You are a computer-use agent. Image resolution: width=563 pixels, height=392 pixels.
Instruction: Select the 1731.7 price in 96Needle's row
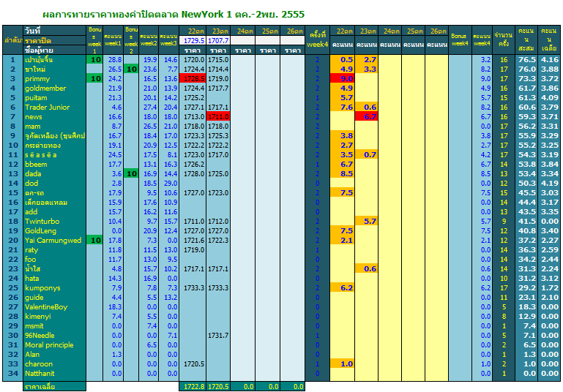click(218, 336)
